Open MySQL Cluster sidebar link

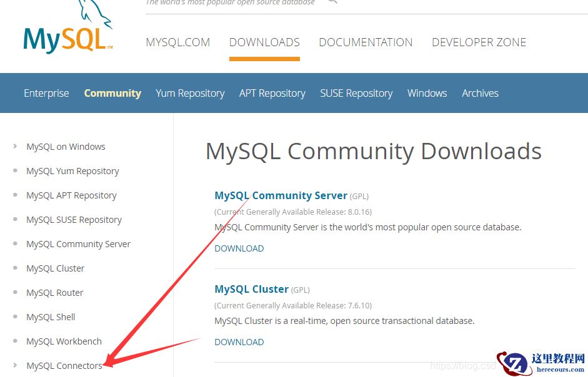(55, 268)
